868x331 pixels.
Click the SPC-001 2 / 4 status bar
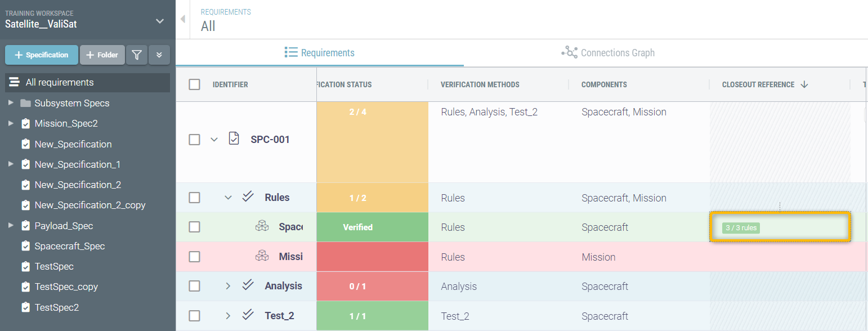coord(373,142)
